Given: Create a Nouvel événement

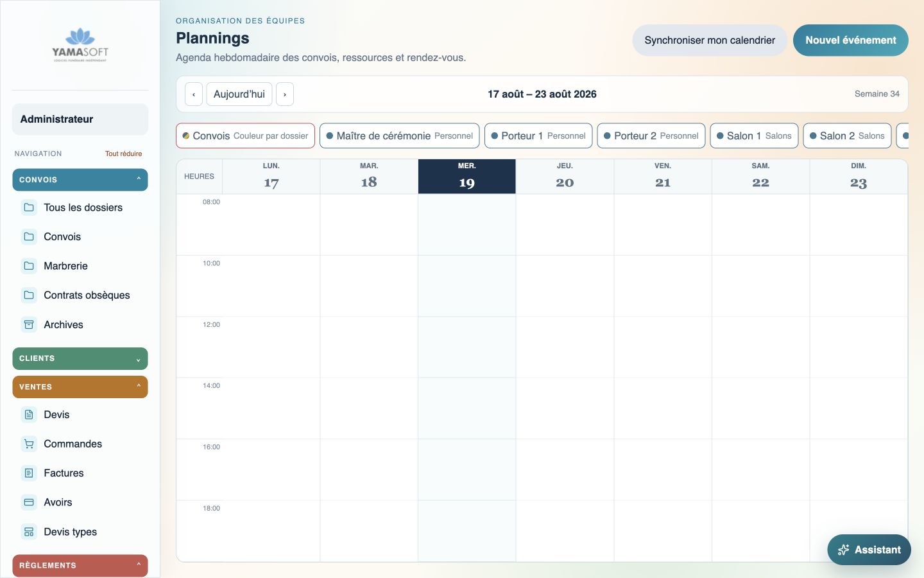Looking at the screenshot, I should coord(851,40).
